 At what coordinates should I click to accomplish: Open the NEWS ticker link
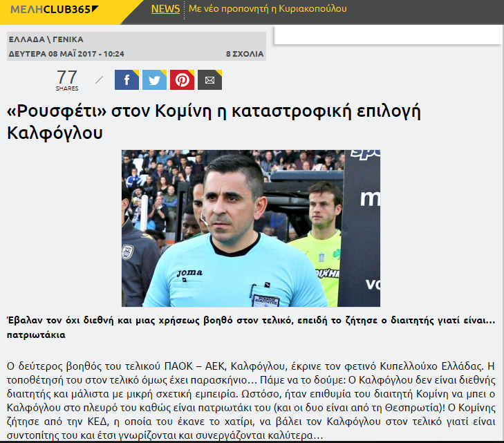point(165,9)
